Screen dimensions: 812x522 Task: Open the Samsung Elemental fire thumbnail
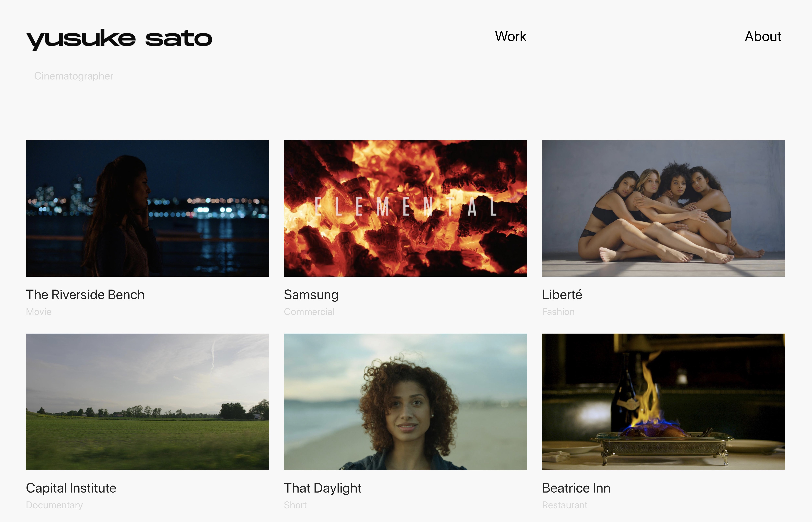pyautogui.click(x=405, y=208)
